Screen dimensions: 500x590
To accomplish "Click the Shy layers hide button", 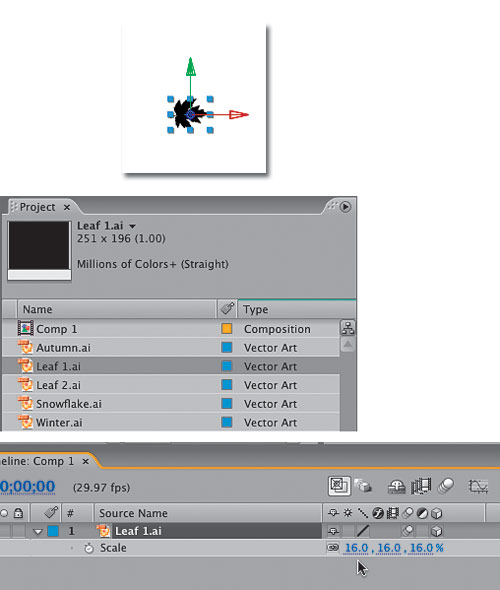I will (x=396, y=487).
